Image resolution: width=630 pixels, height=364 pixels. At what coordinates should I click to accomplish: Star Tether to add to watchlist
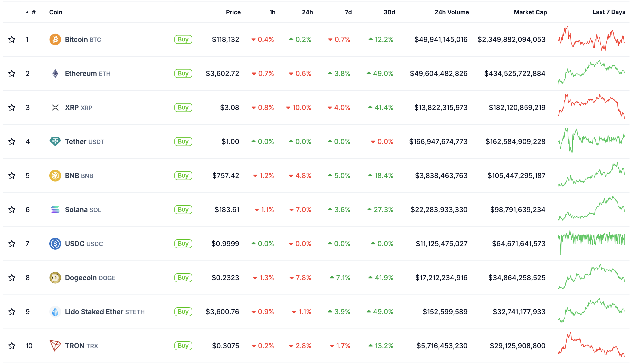[12, 142]
